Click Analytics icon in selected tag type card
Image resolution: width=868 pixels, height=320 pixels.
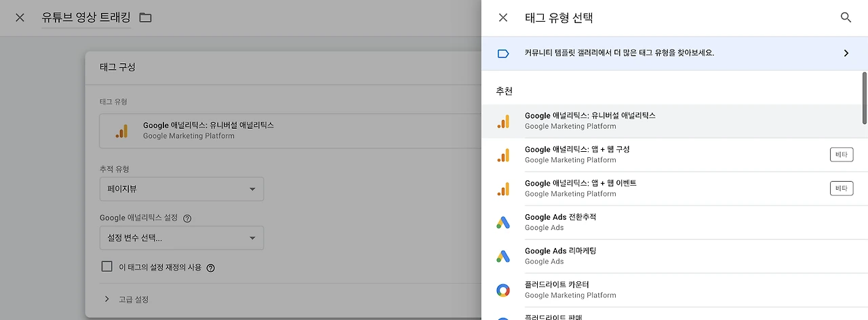click(121, 131)
